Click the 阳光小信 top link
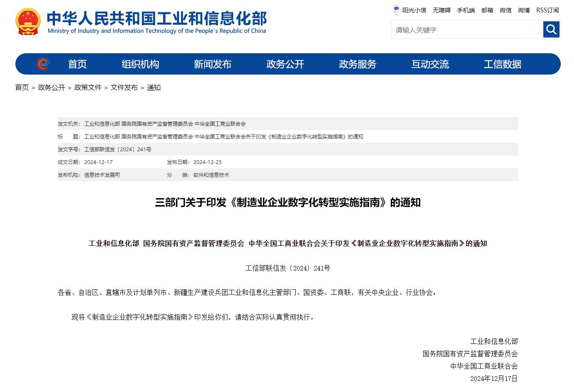 click(x=414, y=10)
